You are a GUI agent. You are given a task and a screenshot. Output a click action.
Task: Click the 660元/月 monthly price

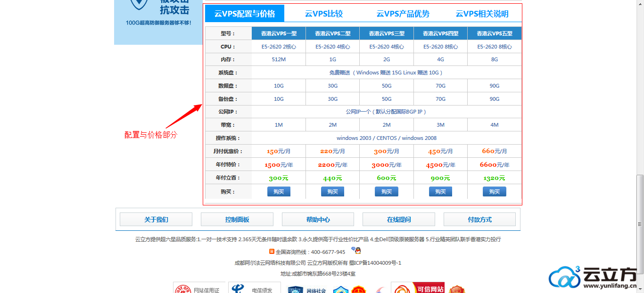point(495,151)
